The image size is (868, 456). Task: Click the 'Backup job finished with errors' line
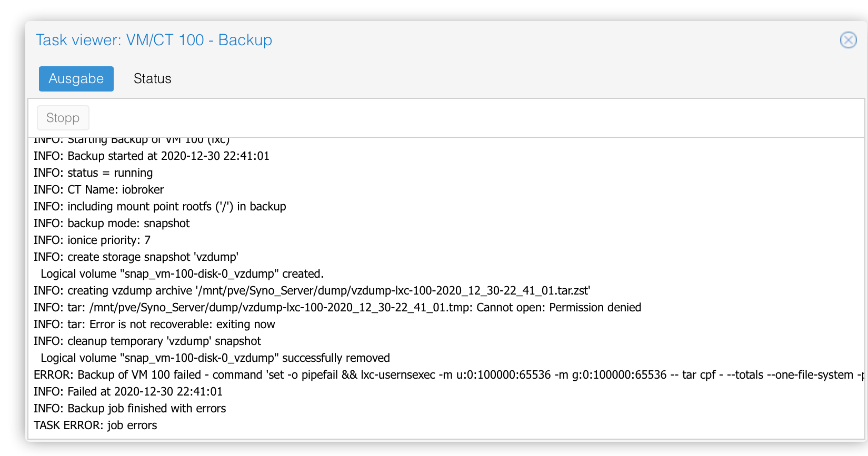(130, 409)
